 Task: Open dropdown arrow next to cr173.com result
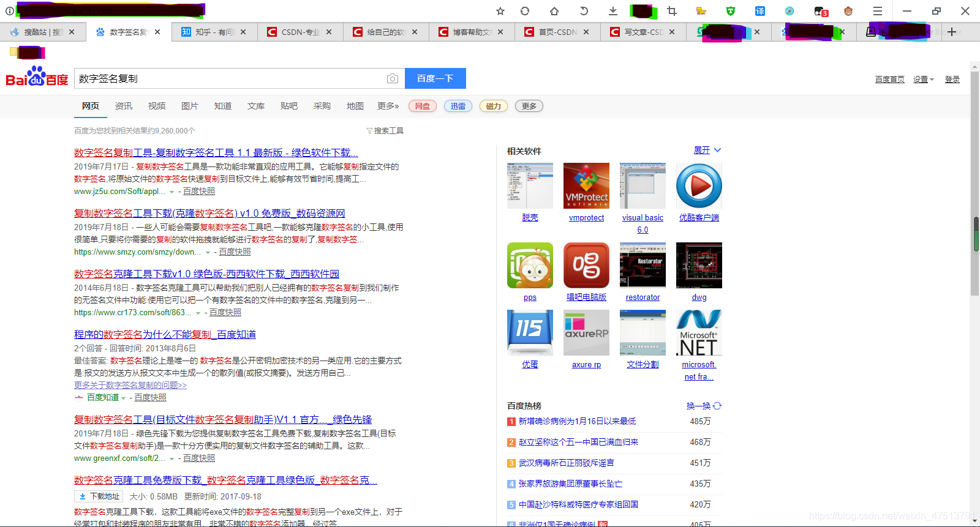click(198, 313)
